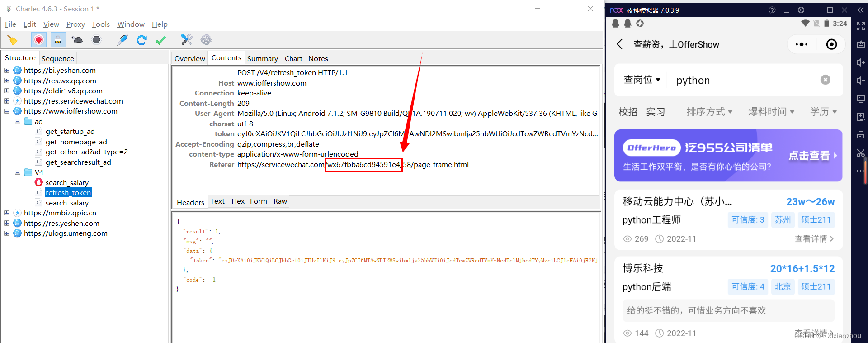Switch to the Sequence tab
Image resolution: width=868 pixels, height=343 pixels.
pos(57,58)
